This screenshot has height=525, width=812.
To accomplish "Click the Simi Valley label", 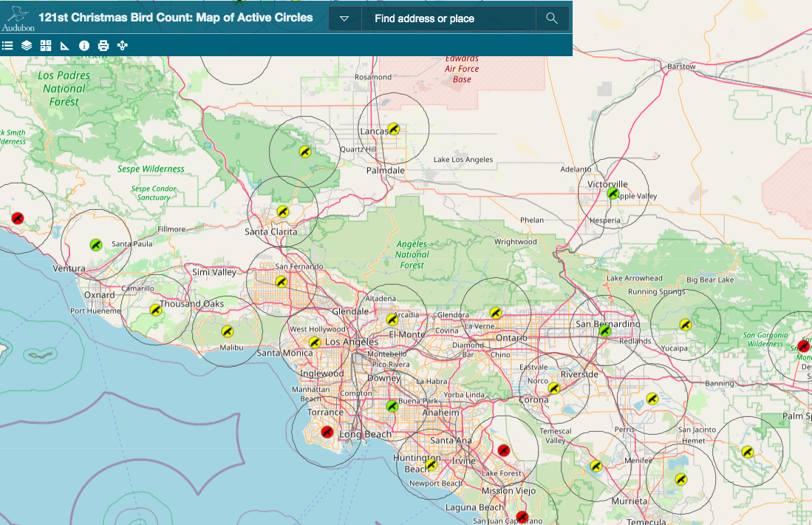I will pos(214,272).
